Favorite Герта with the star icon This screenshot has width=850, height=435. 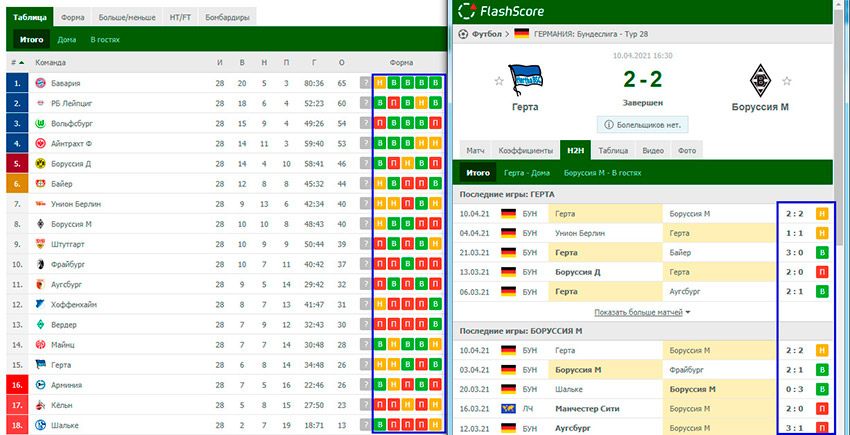click(x=499, y=81)
